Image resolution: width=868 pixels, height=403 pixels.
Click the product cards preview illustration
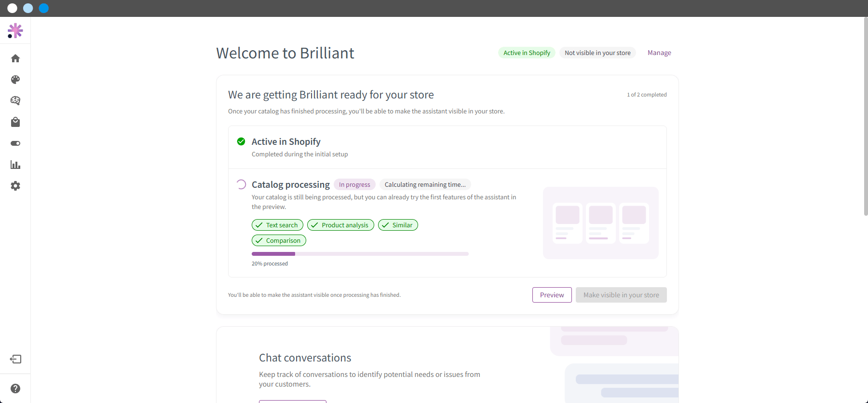point(601,223)
